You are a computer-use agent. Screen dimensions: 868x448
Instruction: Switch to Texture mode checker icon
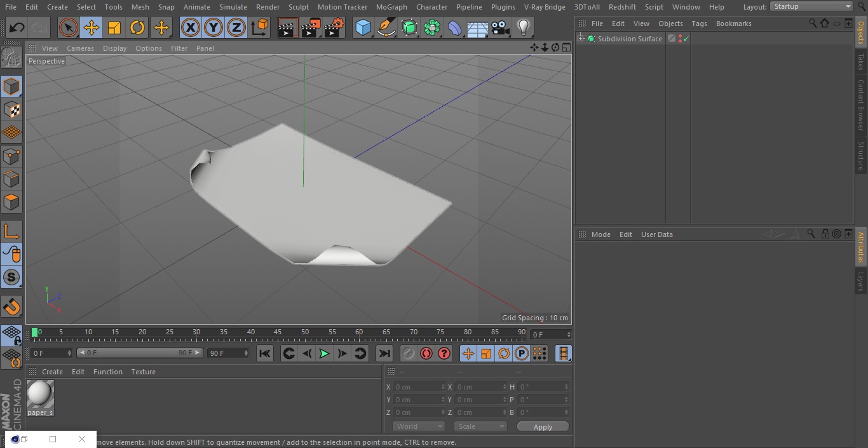(x=11, y=109)
